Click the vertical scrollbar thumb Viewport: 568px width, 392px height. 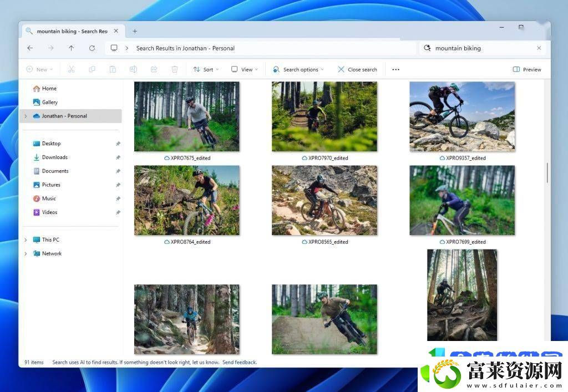pos(547,172)
